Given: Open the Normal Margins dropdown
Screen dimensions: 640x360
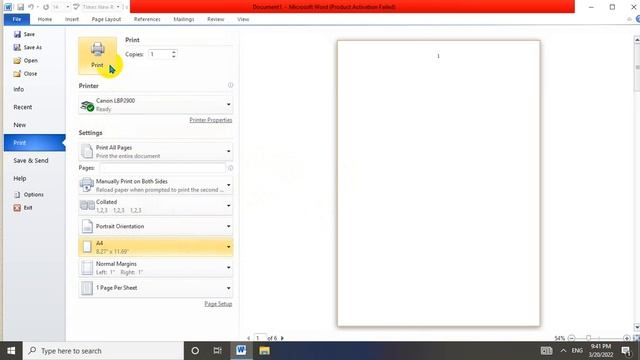Looking at the screenshot, I should [x=156, y=268].
